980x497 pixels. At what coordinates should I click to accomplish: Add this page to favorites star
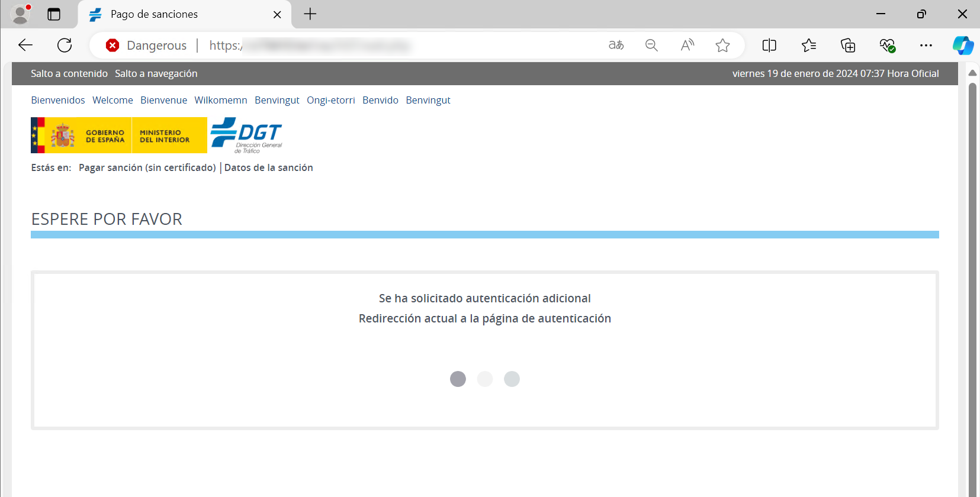pyautogui.click(x=722, y=46)
